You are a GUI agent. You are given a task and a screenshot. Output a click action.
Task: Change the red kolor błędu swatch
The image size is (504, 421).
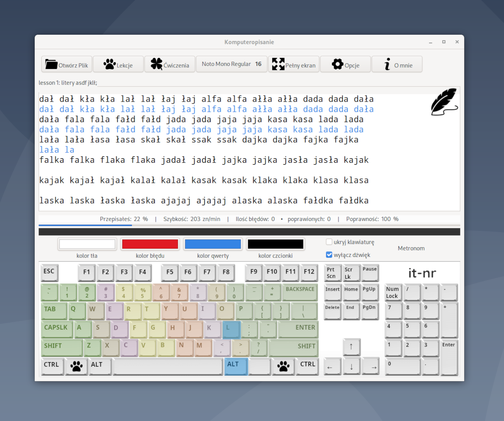(150, 244)
